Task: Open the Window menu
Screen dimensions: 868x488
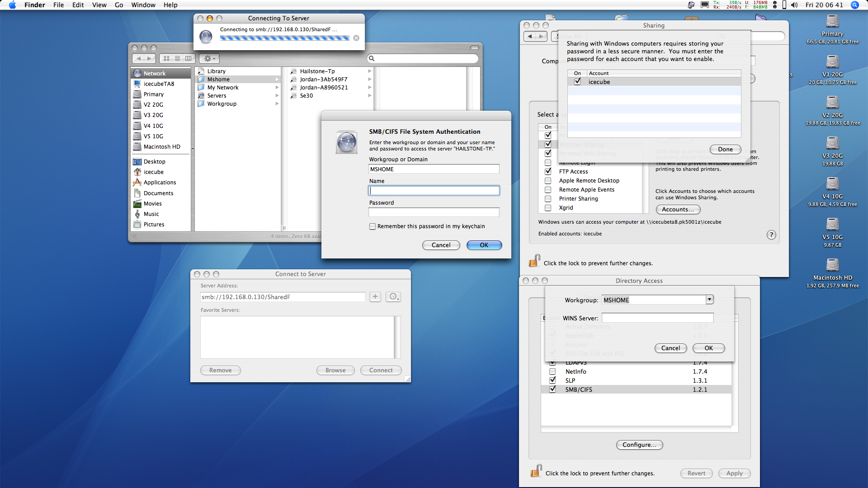Action: pos(143,5)
